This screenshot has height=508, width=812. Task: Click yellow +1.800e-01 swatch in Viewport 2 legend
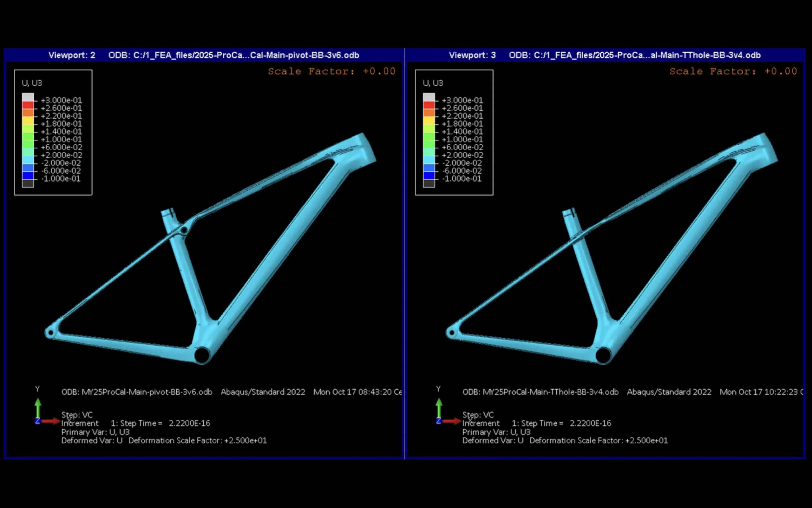(x=28, y=121)
